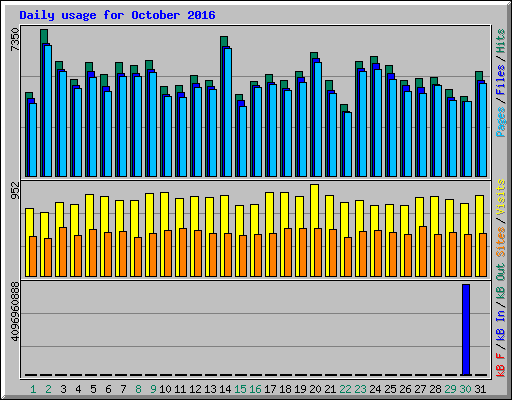512x400 pixels.
Task: Click day label '18' on the x-axis
Action: click(285, 389)
